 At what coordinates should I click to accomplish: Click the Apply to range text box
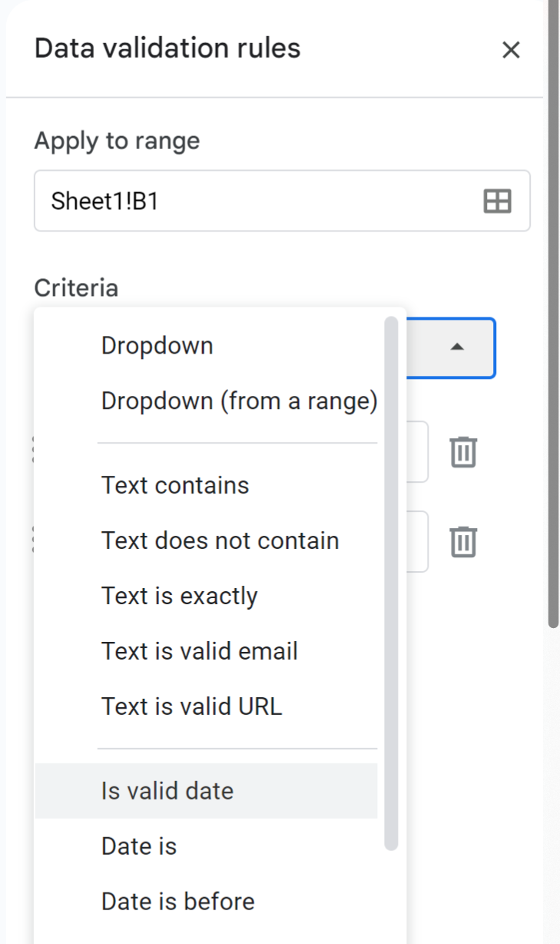pos(230,201)
